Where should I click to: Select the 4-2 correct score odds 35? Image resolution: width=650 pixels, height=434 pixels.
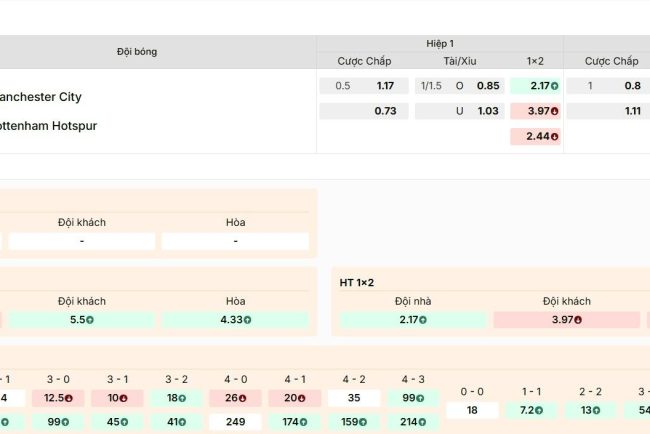pyautogui.click(x=353, y=398)
